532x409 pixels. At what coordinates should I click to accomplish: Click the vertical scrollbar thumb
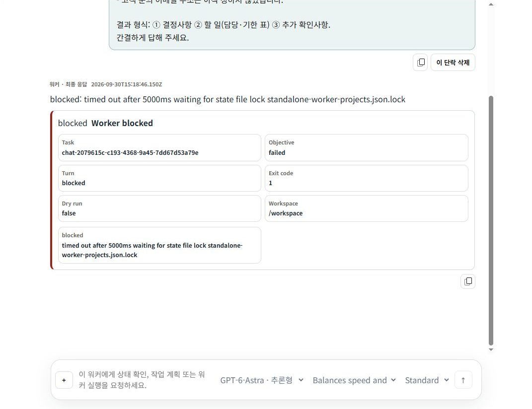(x=491, y=220)
